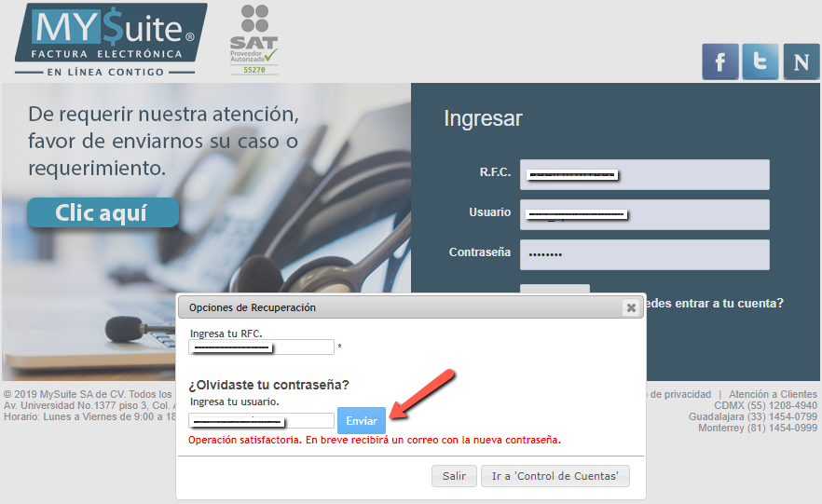Focus the Usuario login field
Image resolution: width=822 pixels, height=504 pixels.
coord(645,214)
